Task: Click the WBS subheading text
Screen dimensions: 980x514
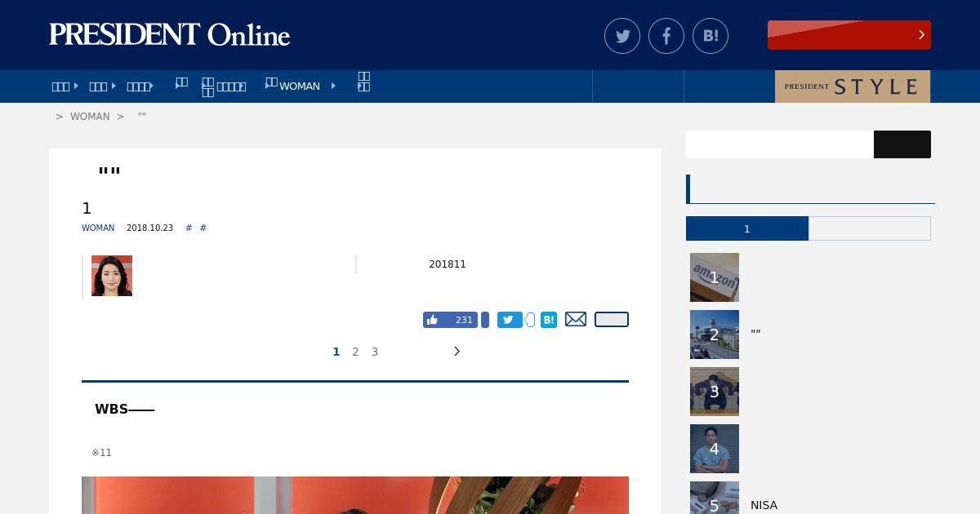Action: [x=124, y=410]
